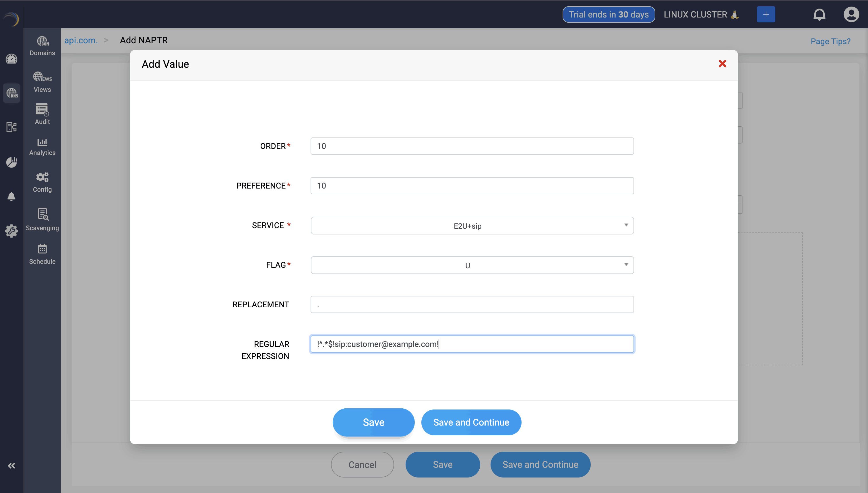Viewport: 868px width, 493px height.
Task: Click the api.com. breadcrumb link
Action: (x=81, y=40)
